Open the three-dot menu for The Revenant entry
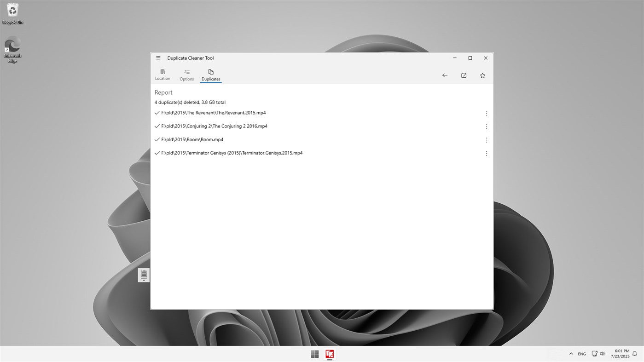The width and height of the screenshot is (644, 362). coord(486,113)
